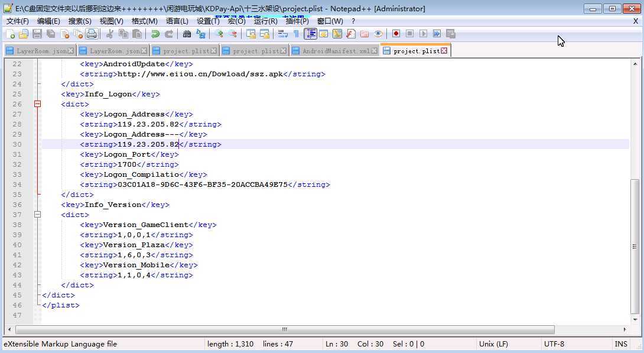Click the Cut scissors toolbar icon
644x353 pixels.
click(x=110, y=34)
